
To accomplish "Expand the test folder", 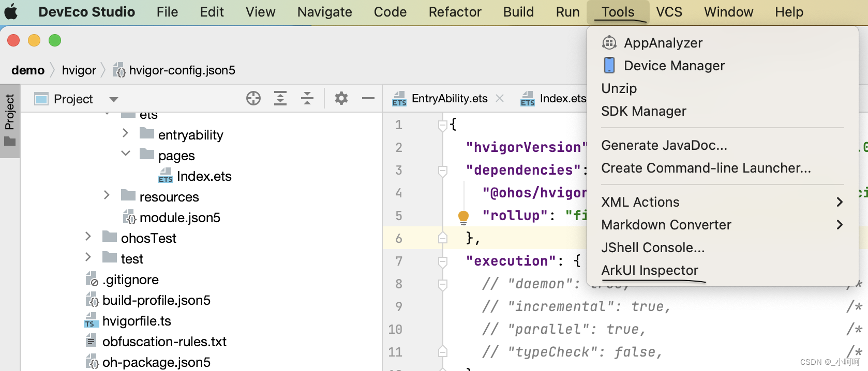I will click(88, 257).
